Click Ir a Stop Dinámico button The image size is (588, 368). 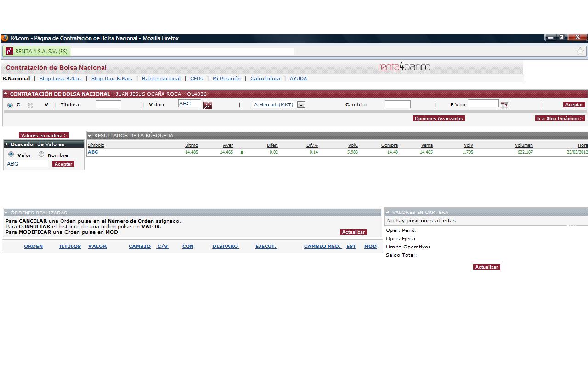(560, 119)
